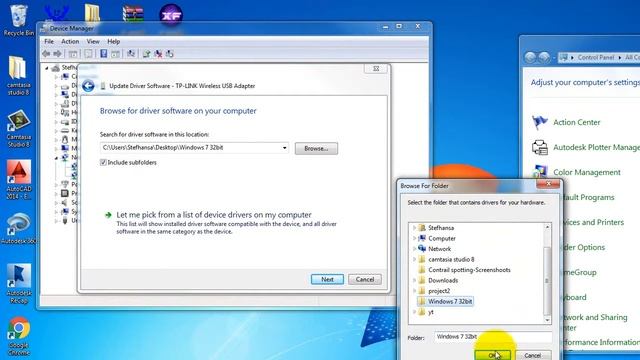Screen dimensions: 640x360
Task: Click the Update Driver Software toolbar icon
Action: (x=147, y=54)
